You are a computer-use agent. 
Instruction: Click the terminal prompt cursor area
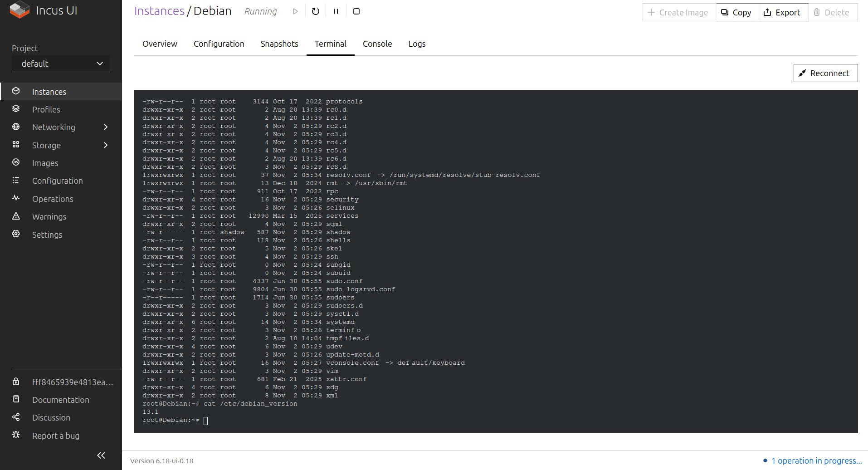click(206, 421)
